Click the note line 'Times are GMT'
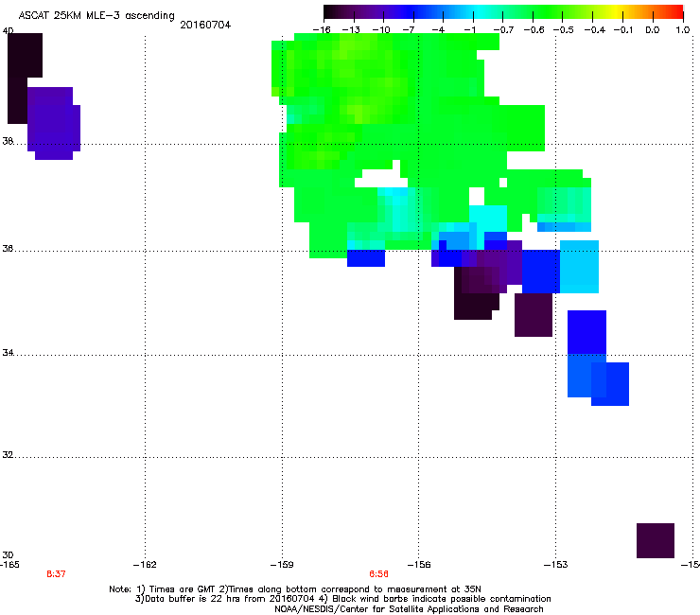This screenshot has width=700, height=615. point(182,589)
